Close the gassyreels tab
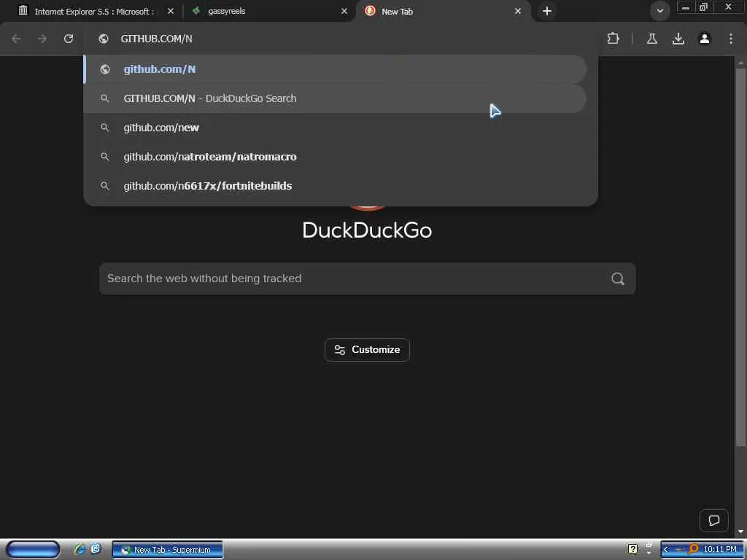 (x=344, y=11)
